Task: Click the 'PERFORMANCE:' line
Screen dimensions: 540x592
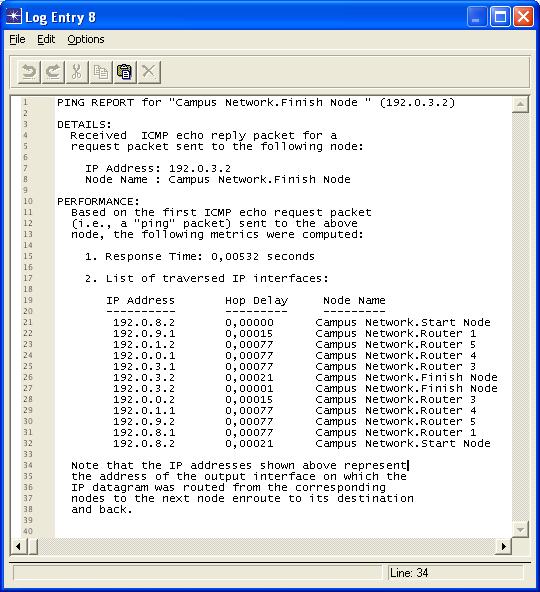Action: (x=98, y=201)
